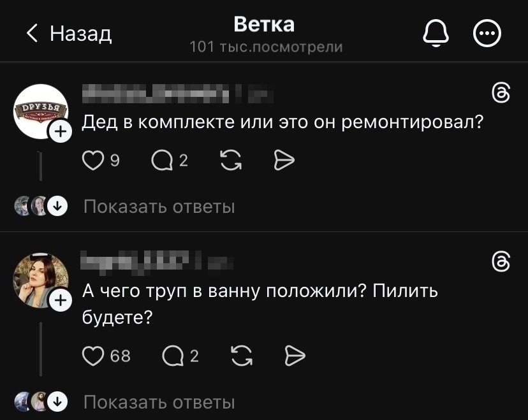Go back using the Назад button

69,33
